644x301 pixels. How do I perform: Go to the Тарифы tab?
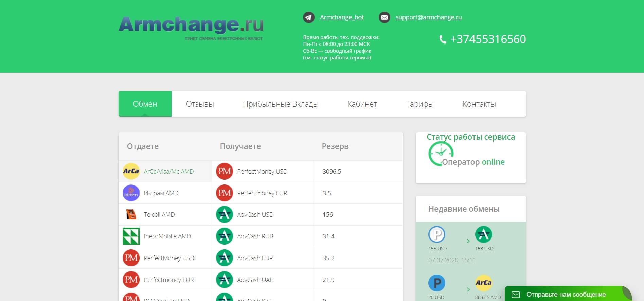pyautogui.click(x=419, y=104)
